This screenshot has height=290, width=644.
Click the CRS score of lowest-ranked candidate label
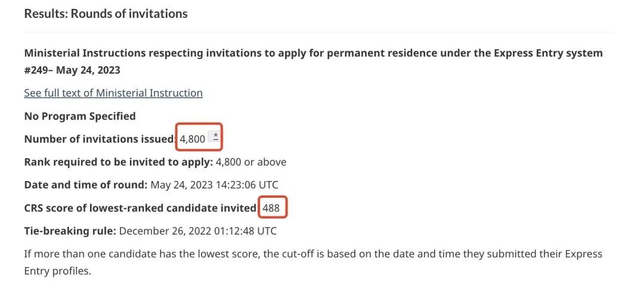141,208
